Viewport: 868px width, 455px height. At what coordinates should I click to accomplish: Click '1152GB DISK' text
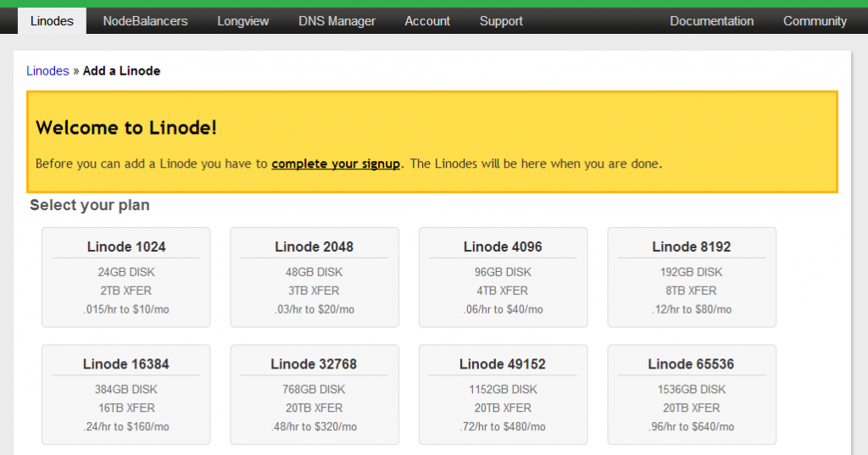click(504, 390)
